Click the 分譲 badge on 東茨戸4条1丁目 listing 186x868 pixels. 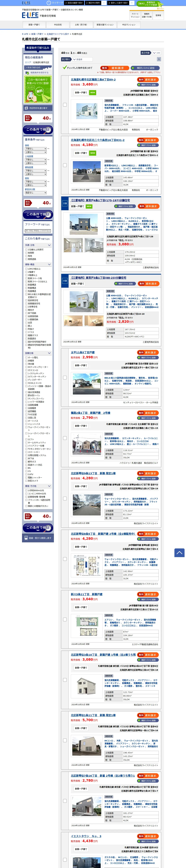[65, 203]
